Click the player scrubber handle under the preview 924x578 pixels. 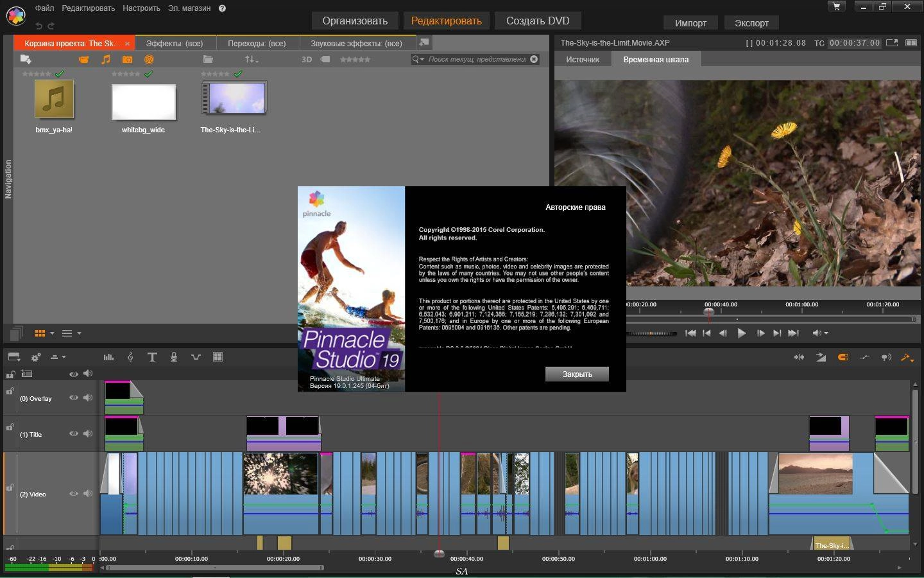(x=709, y=312)
